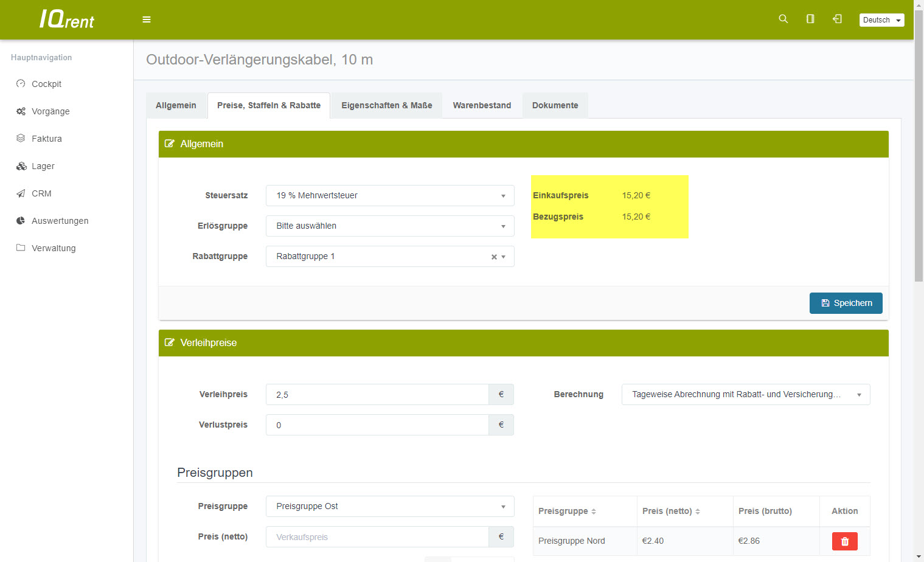Screen dimensions: 924x562
Task: Expand the Erlösgruppe dropdown
Action: point(390,226)
